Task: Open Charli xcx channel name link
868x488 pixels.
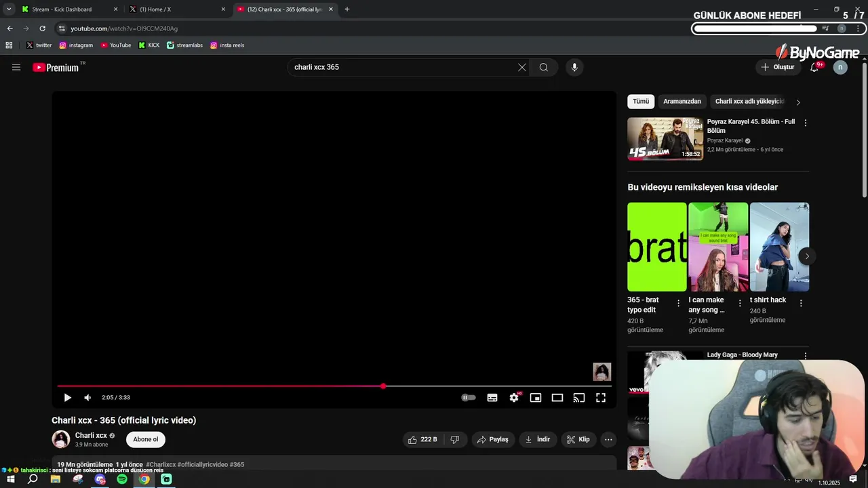Action: click(x=91, y=435)
